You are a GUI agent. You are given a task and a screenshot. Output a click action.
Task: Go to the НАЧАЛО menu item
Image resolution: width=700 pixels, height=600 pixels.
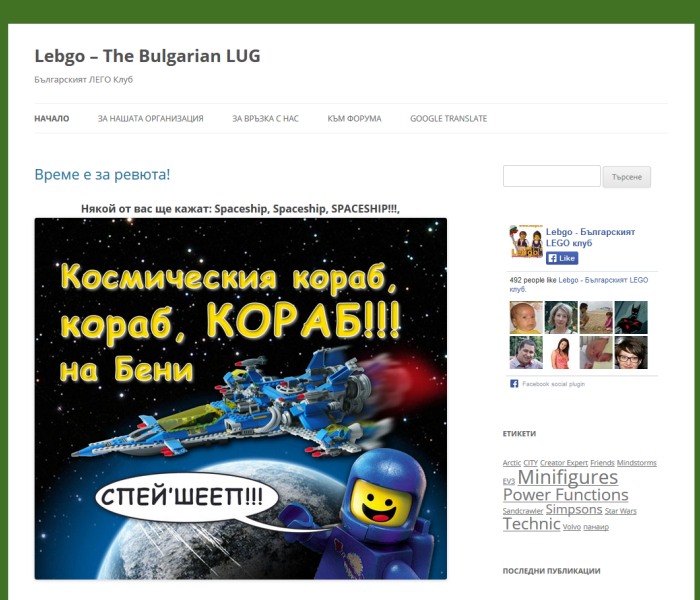point(52,119)
